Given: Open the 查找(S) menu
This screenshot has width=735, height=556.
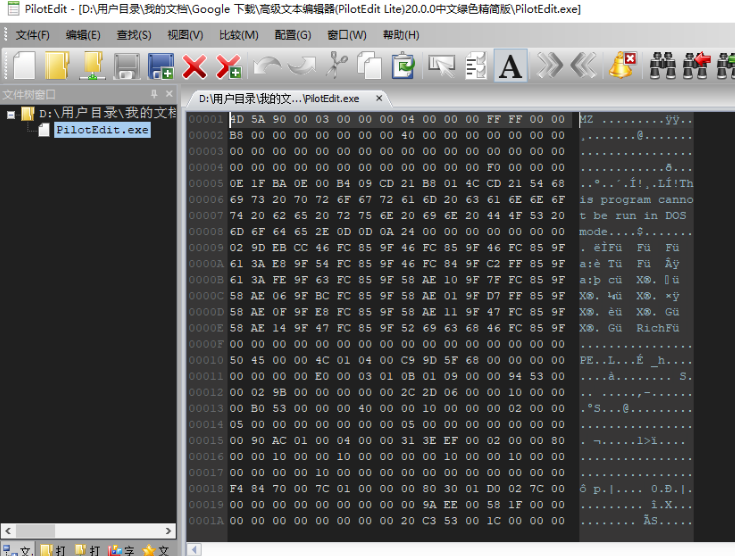Looking at the screenshot, I should click(134, 35).
